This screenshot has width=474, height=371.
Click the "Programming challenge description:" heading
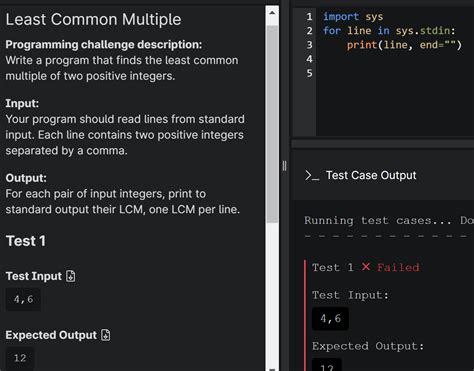click(x=104, y=45)
